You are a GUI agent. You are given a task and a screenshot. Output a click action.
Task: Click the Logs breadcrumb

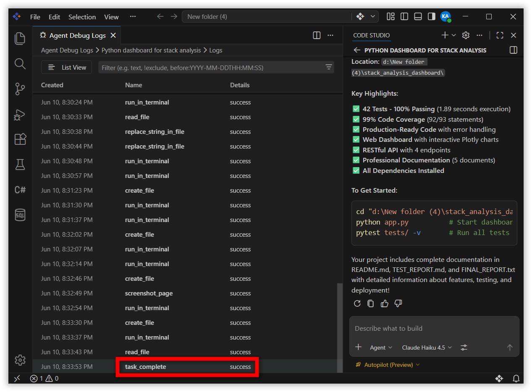click(216, 50)
